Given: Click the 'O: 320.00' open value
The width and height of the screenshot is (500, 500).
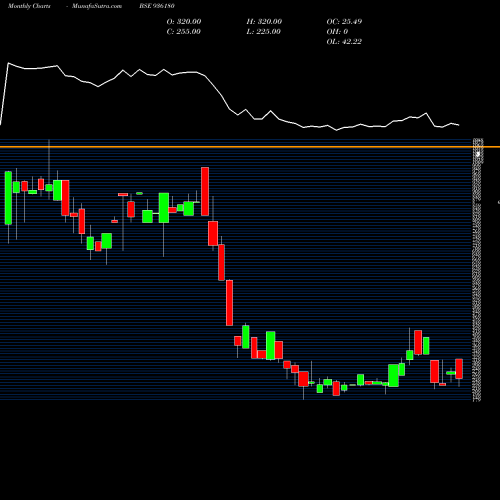Looking at the screenshot, I should coord(184,22).
